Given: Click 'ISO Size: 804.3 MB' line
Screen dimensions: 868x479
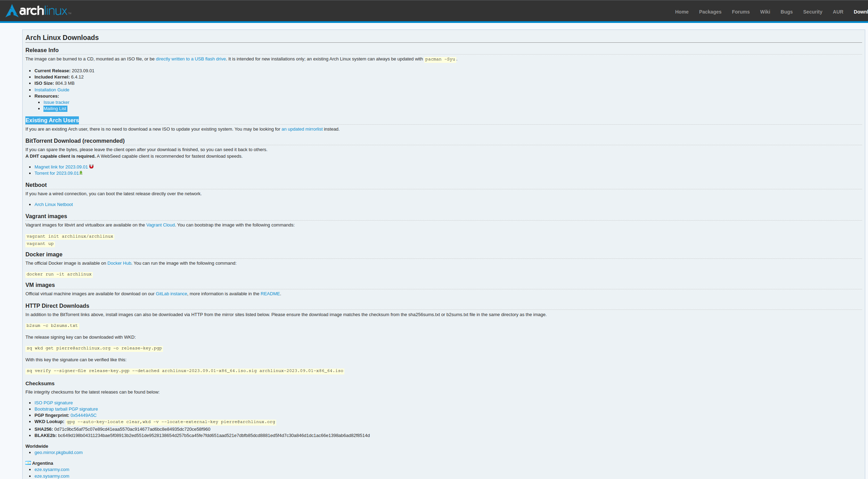Looking at the screenshot, I should [x=55, y=83].
